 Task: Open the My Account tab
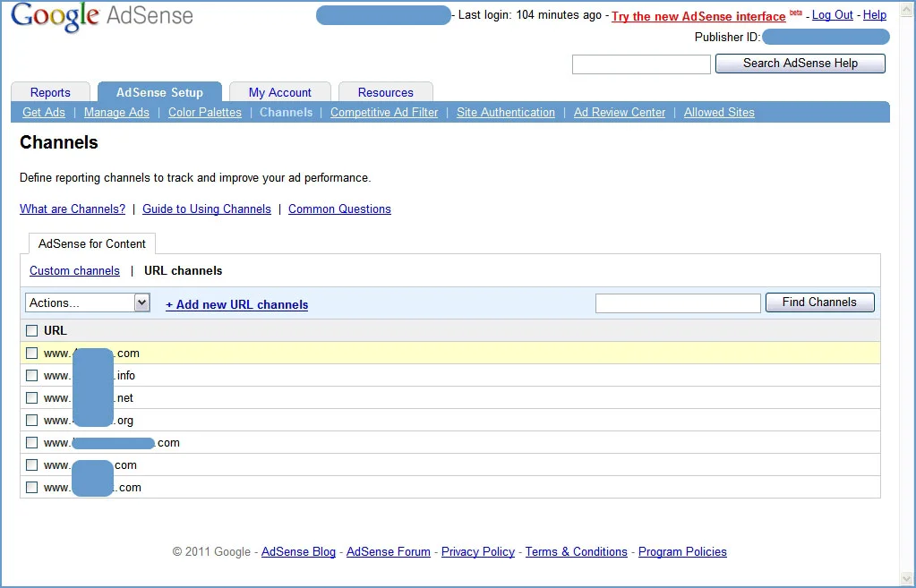(279, 92)
